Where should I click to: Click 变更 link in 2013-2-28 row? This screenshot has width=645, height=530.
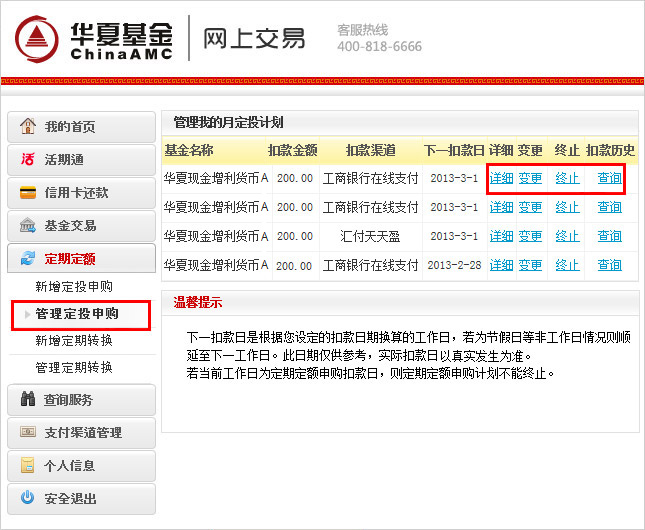click(x=530, y=265)
